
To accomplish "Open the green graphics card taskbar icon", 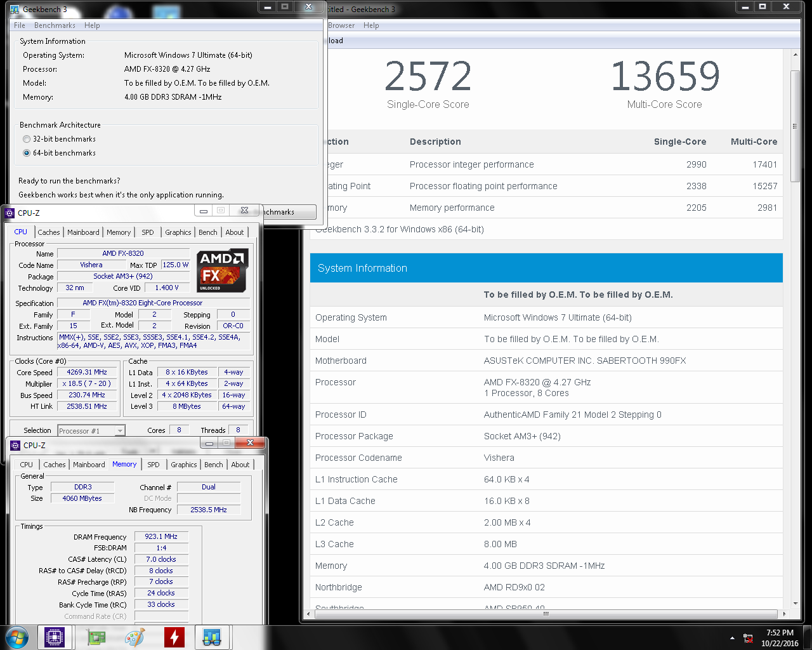I will click(x=96, y=637).
